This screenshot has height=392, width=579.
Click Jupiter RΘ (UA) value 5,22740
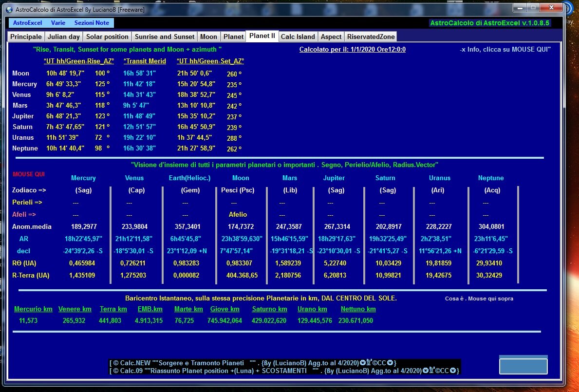click(335, 263)
